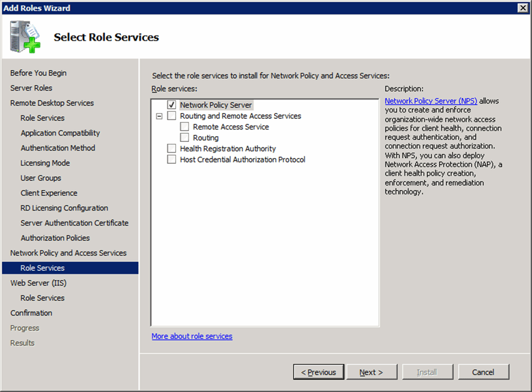
Task: Open the Licensing Mode step
Action: [45, 163]
